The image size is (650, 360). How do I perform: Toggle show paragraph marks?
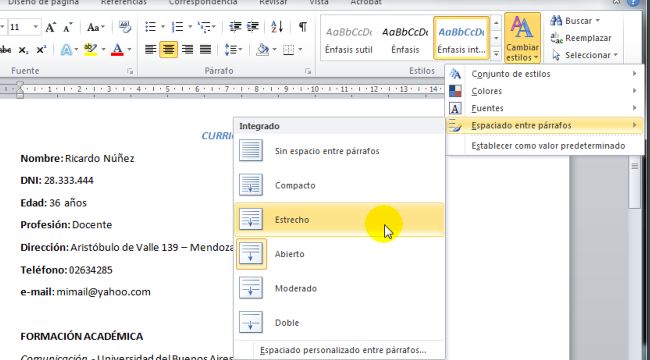303,27
